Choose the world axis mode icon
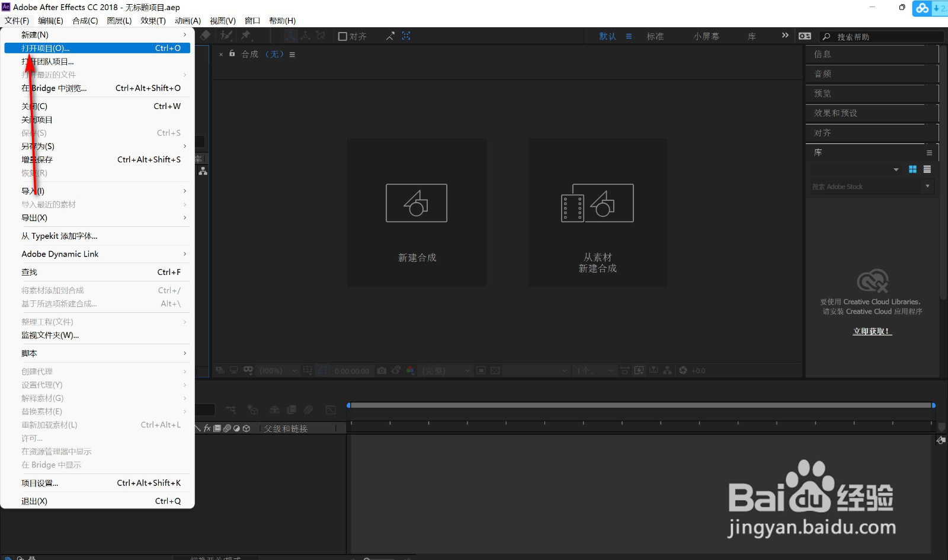948x560 pixels. (305, 36)
